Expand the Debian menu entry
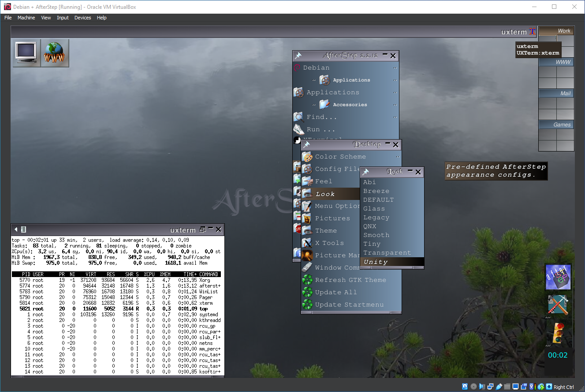 tap(316, 68)
